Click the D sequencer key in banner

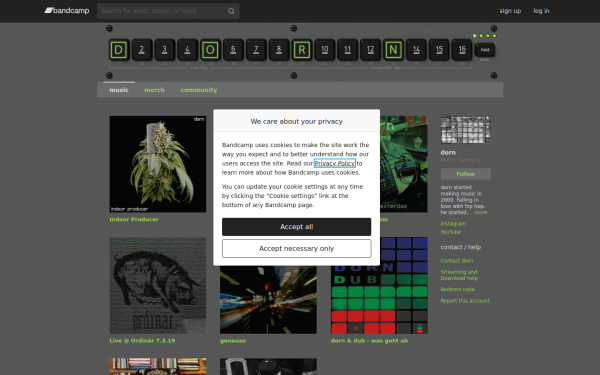[119, 50]
